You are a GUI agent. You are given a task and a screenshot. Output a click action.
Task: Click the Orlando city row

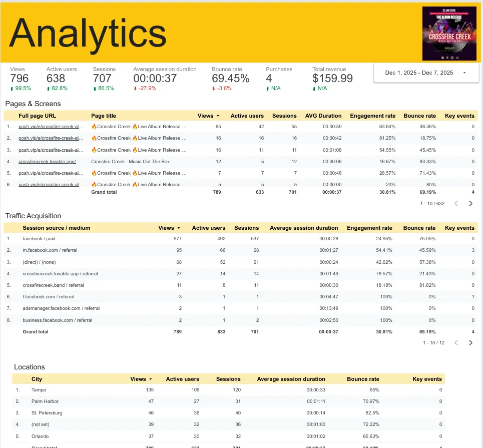click(x=229, y=436)
